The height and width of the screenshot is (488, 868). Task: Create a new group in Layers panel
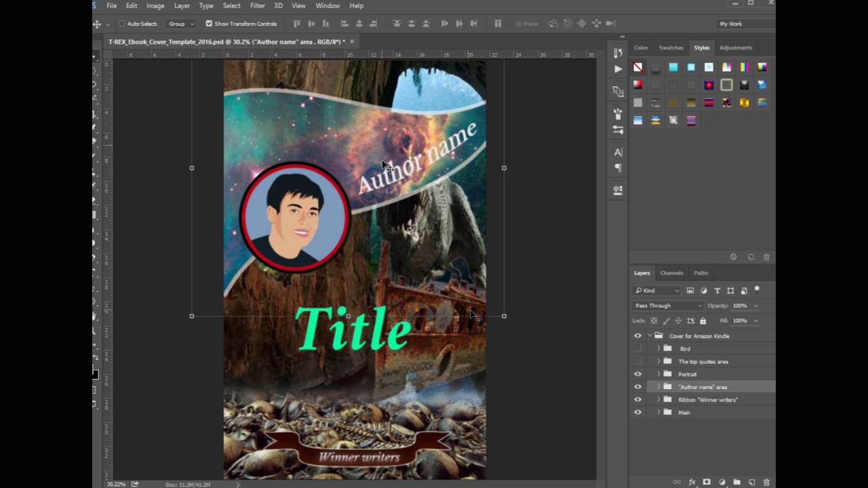click(x=736, y=483)
